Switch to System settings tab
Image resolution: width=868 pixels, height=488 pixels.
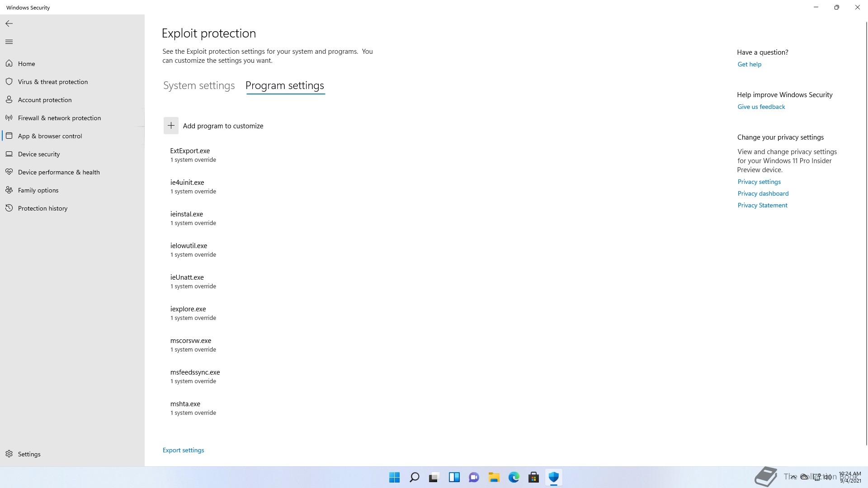[199, 85]
